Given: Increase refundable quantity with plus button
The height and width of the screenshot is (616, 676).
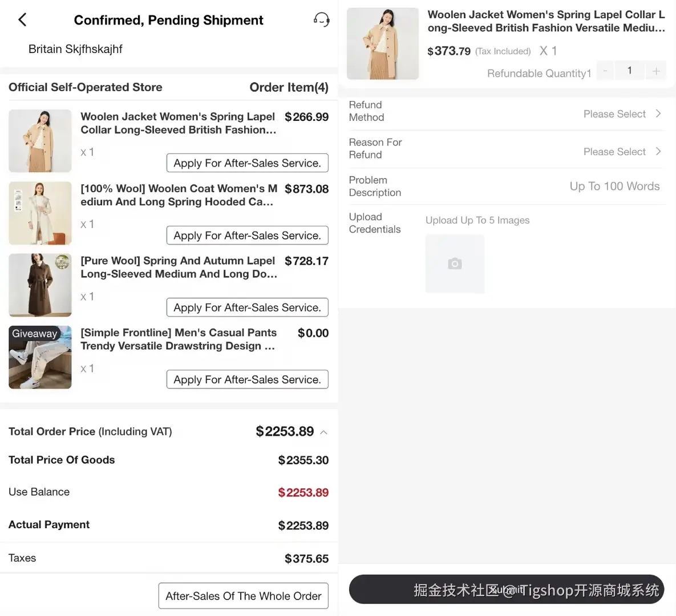Looking at the screenshot, I should (656, 71).
